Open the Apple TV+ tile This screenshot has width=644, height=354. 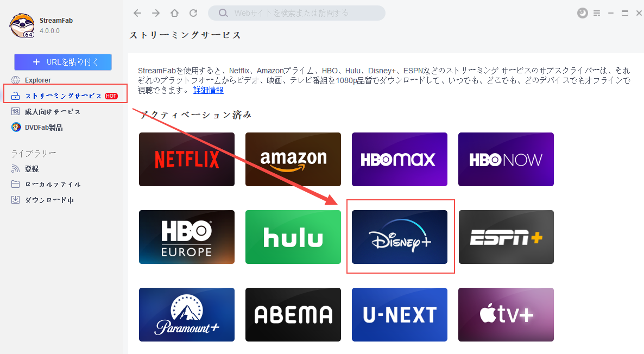click(x=506, y=314)
